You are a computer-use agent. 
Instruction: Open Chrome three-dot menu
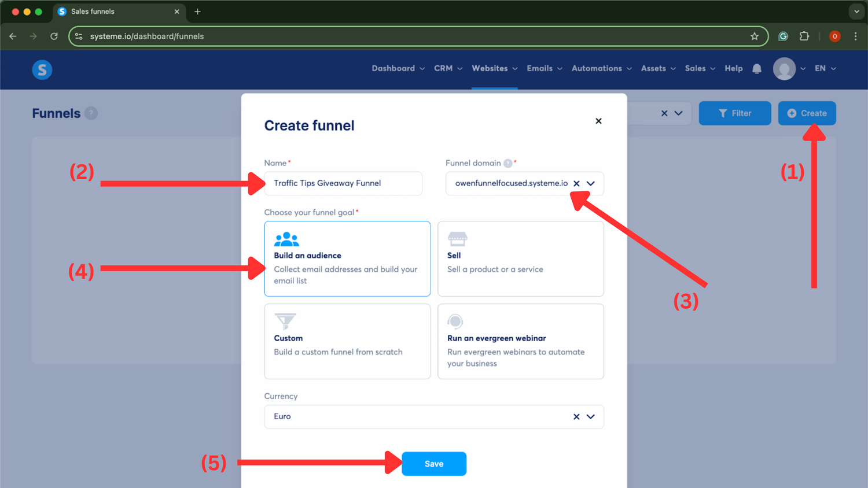855,36
